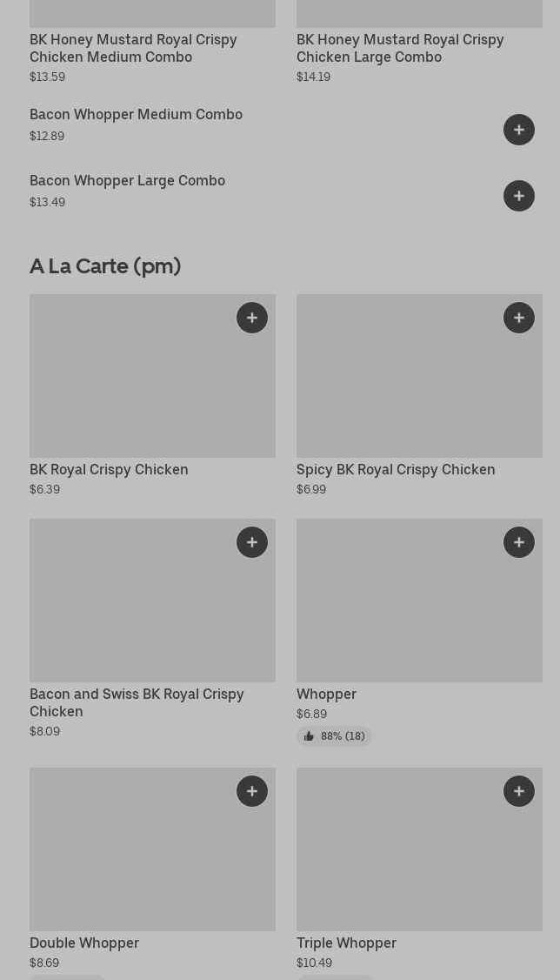
Task: Open the Double Whopper item image
Action: coord(152,849)
